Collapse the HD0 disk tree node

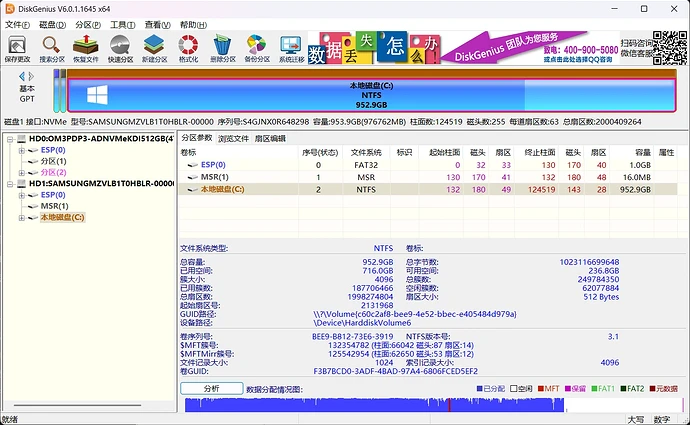(8, 138)
